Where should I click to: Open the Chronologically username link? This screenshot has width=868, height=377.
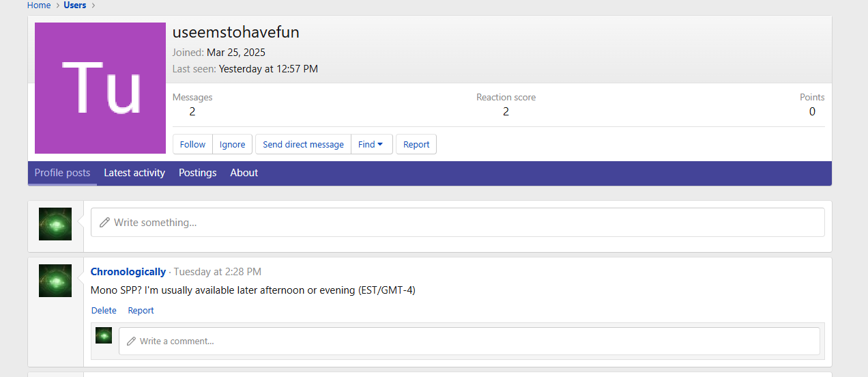coord(128,272)
